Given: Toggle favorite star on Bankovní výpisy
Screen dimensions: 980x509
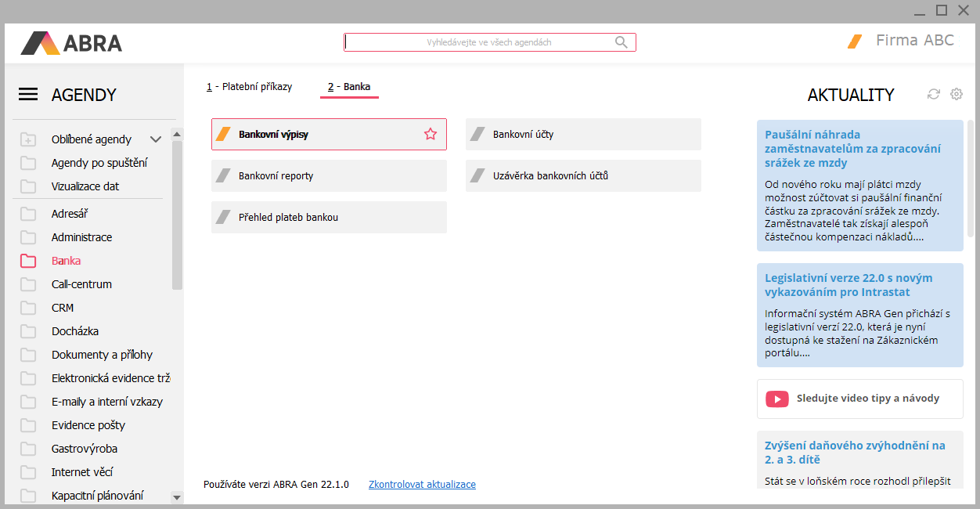Looking at the screenshot, I should coord(431,134).
